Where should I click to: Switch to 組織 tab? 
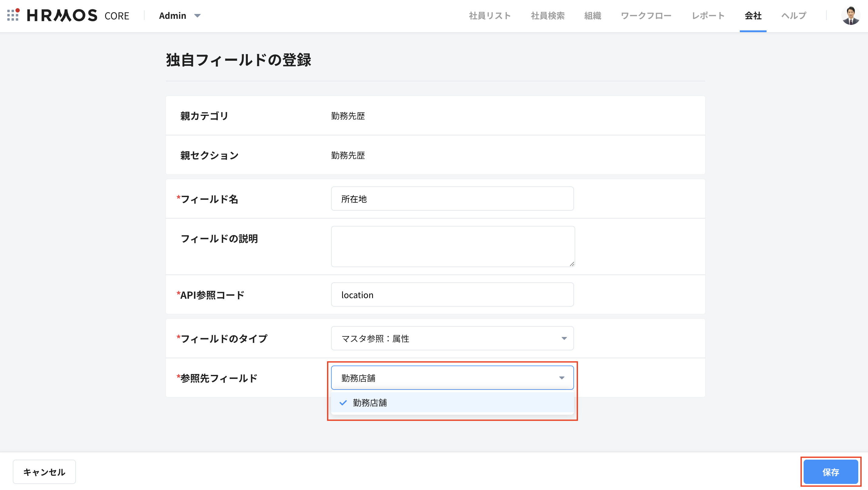592,16
